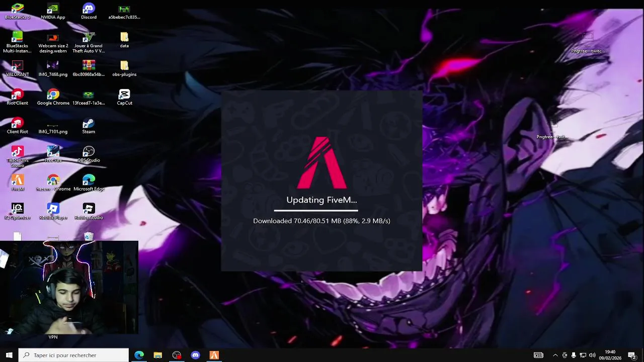The width and height of the screenshot is (644, 362).
Task: Select the Roblox Player desktop shortcut
Action: (53, 212)
